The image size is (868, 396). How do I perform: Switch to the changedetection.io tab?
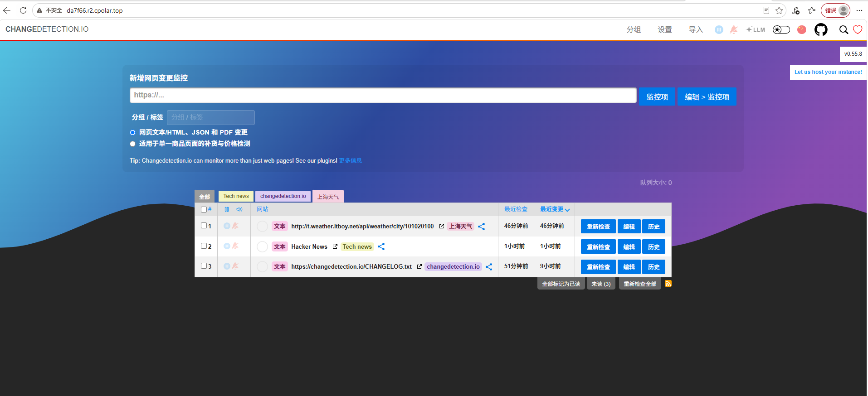pos(283,196)
